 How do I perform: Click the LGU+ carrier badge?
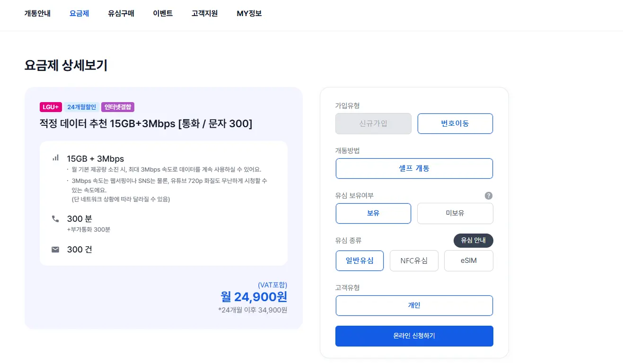[51, 107]
